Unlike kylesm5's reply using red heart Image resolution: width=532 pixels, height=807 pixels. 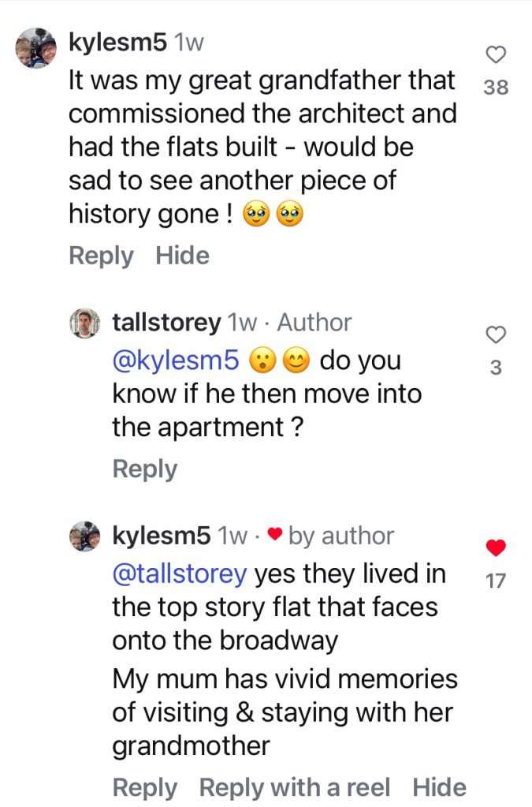496,548
